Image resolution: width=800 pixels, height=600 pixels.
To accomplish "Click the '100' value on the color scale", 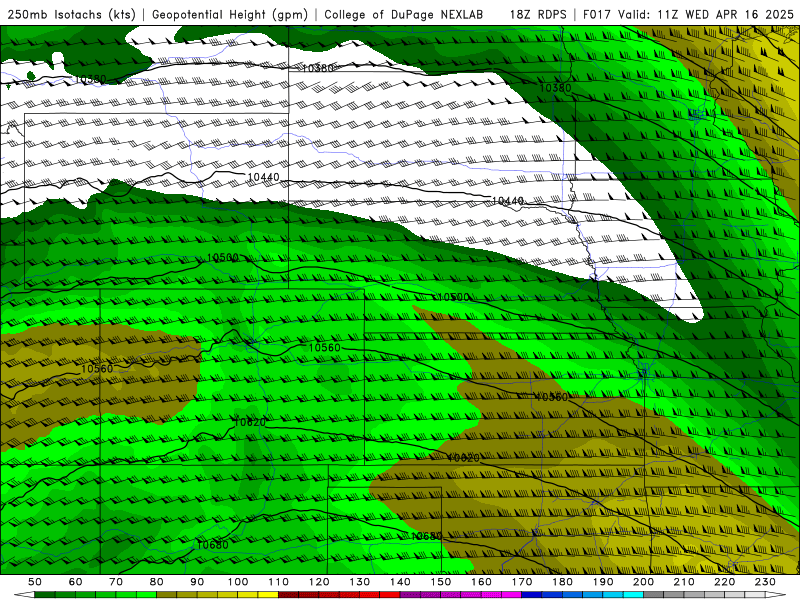I will tap(238, 582).
